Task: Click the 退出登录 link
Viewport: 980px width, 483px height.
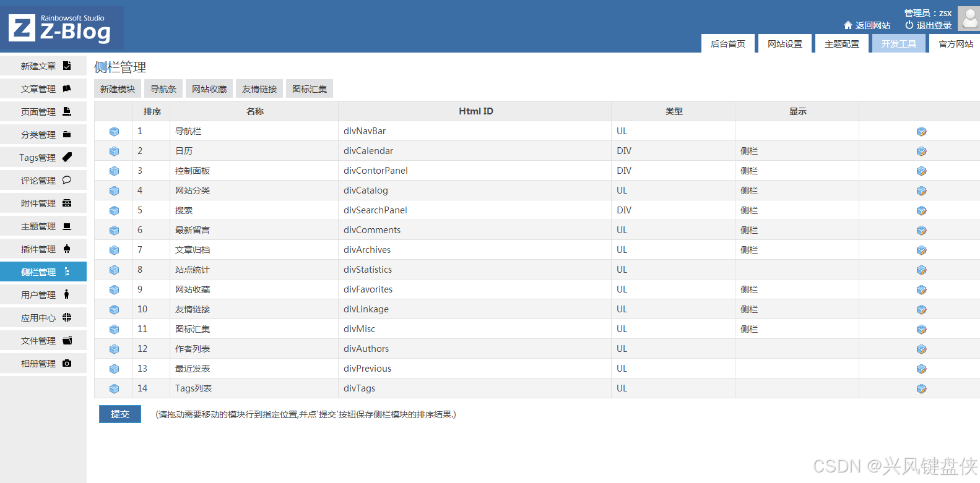Action: pos(928,25)
